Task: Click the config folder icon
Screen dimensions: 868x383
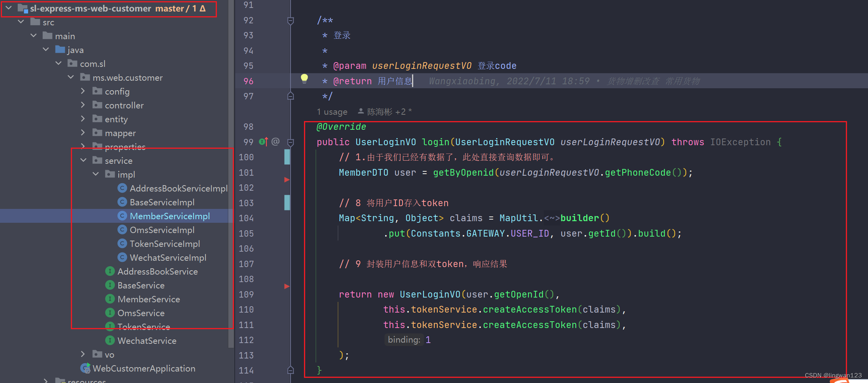Action: click(97, 91)
